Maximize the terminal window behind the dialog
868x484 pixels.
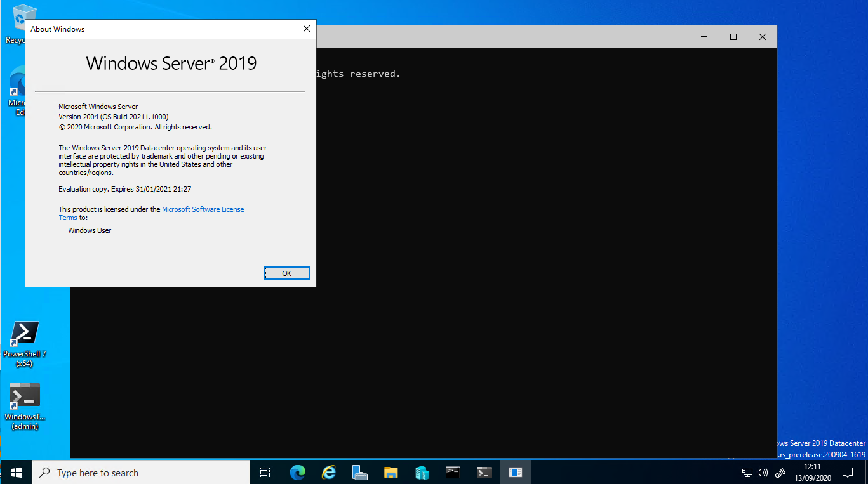tap(733, 37)
